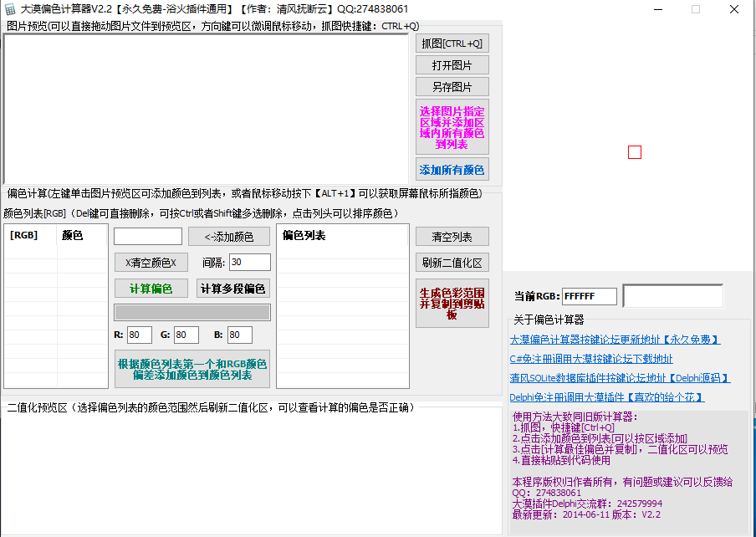The image size is (756, 537).
Task: Click the 当前RGB field showing FFFFFF
Action: tap(590, 296)
